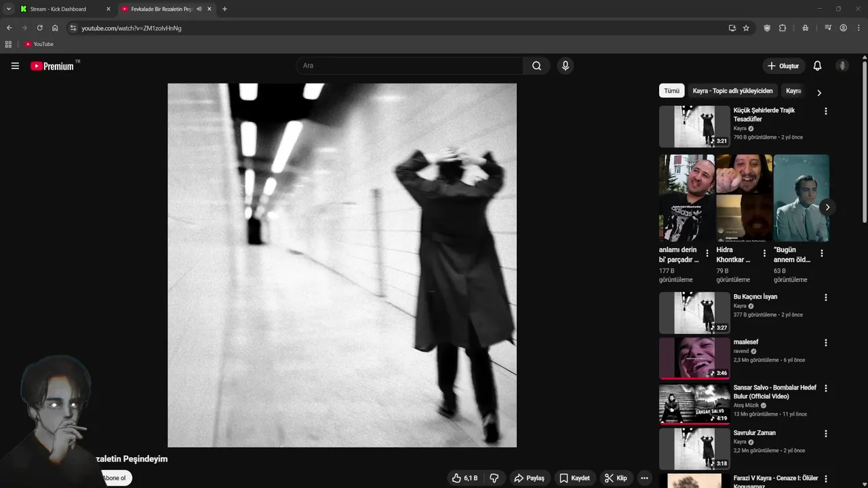Image resolution: width=868 pixels, height=488 pixels.
Task: Select the partially visible Kayra chip
Action: 793,91
